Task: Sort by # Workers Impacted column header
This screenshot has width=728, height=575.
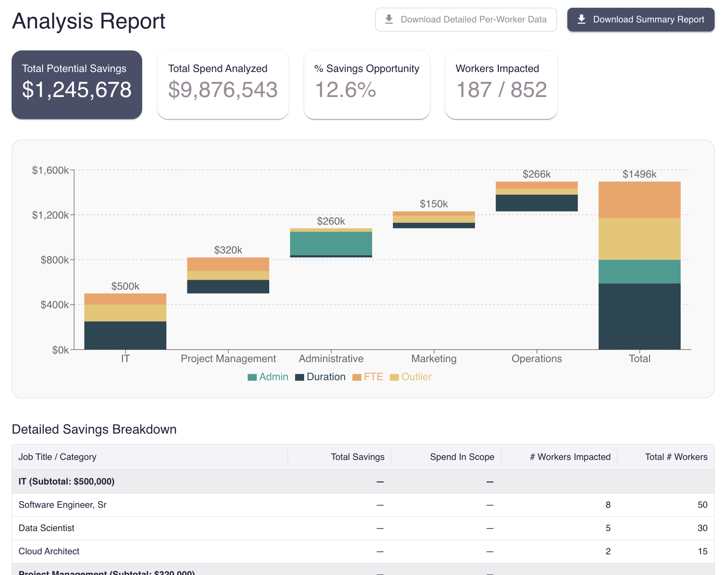Action: click(x=570, y=457)
